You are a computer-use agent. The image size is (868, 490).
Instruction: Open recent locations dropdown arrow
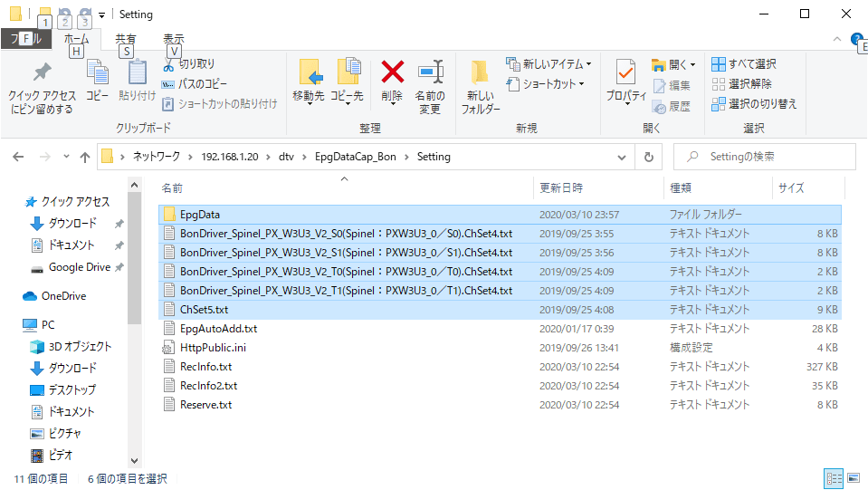point(66,157)
